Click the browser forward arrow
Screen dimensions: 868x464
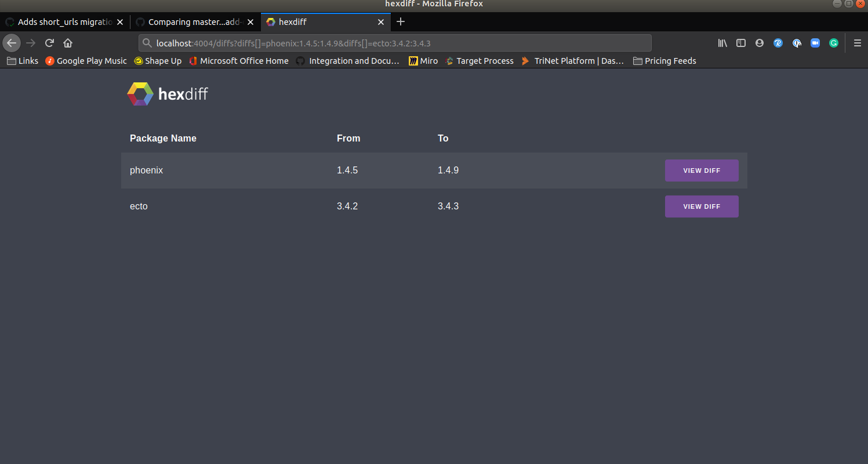click(31, 43)
